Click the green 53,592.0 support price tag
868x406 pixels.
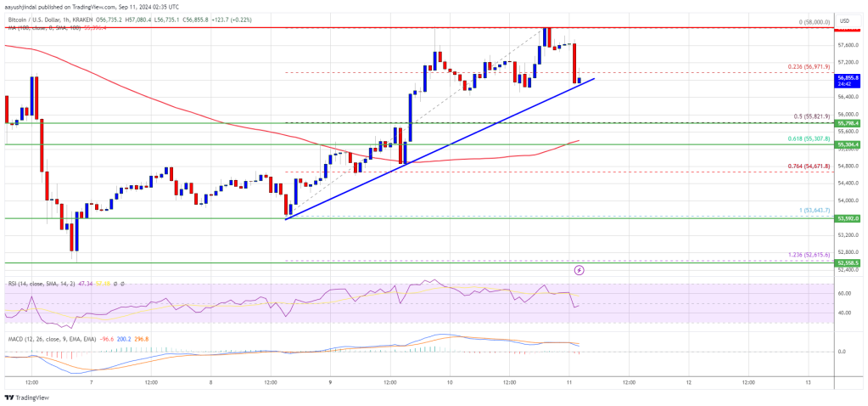coord(848,218)
